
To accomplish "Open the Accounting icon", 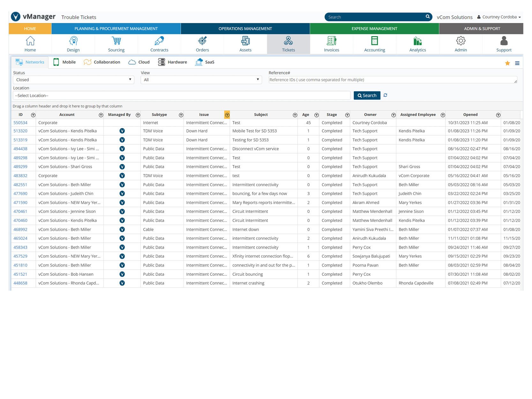I will click(x=374, y=44).
